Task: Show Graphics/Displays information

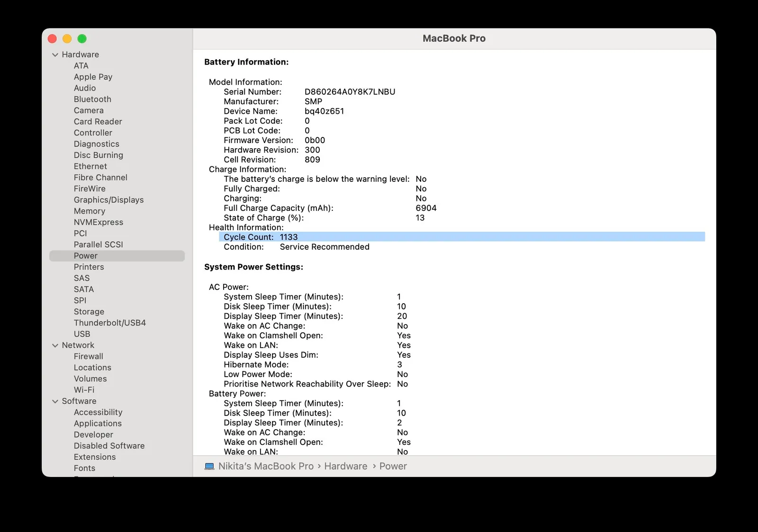Action: [109, 200]
